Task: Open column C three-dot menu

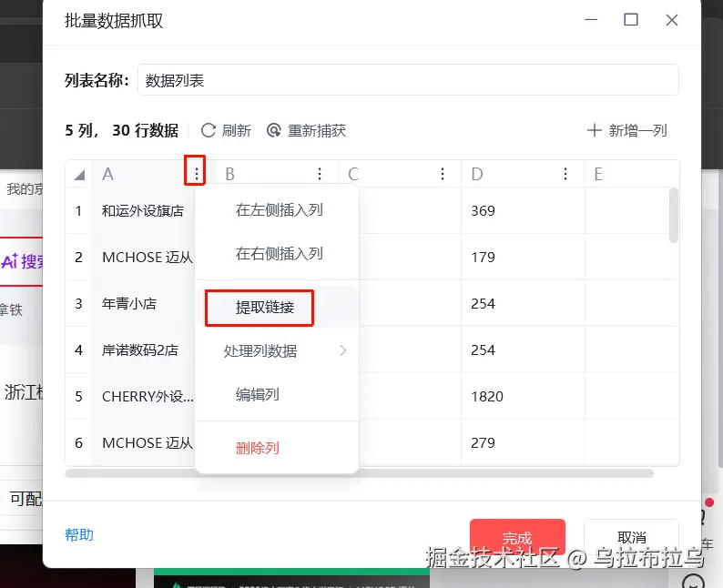Action: 443,174
